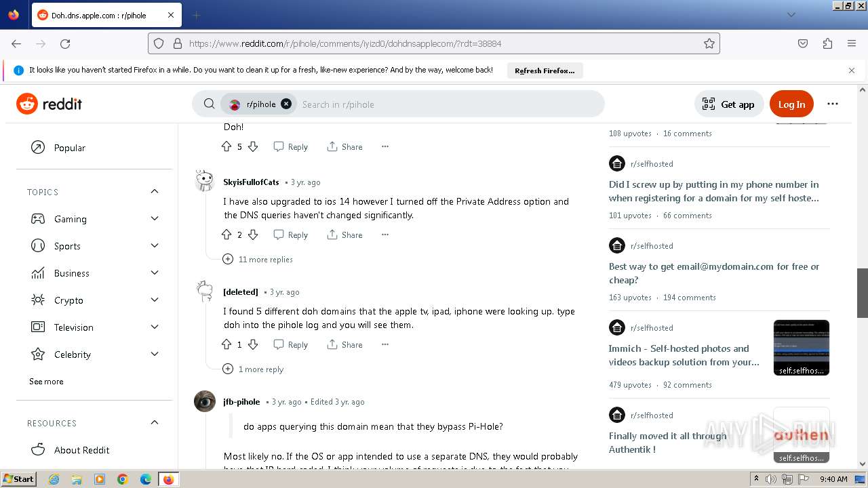Expand the Sports topic
This screenshot has width=868, height=488.
(155, 246)
